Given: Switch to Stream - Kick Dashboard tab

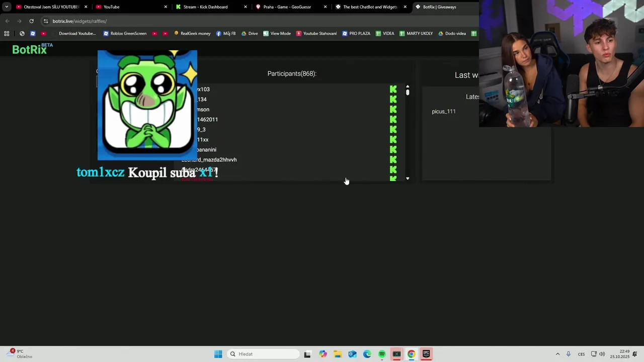Looking at the screenshot, I should pos(211,7).
